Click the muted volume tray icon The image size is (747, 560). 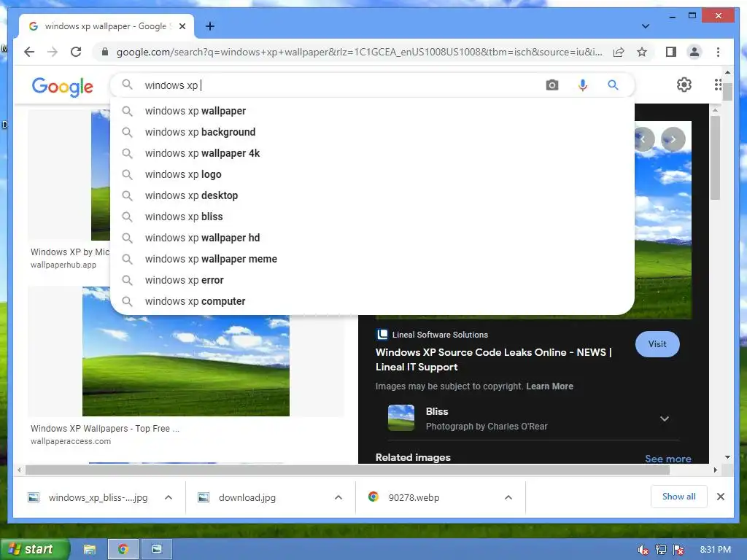tap(643, 550)
